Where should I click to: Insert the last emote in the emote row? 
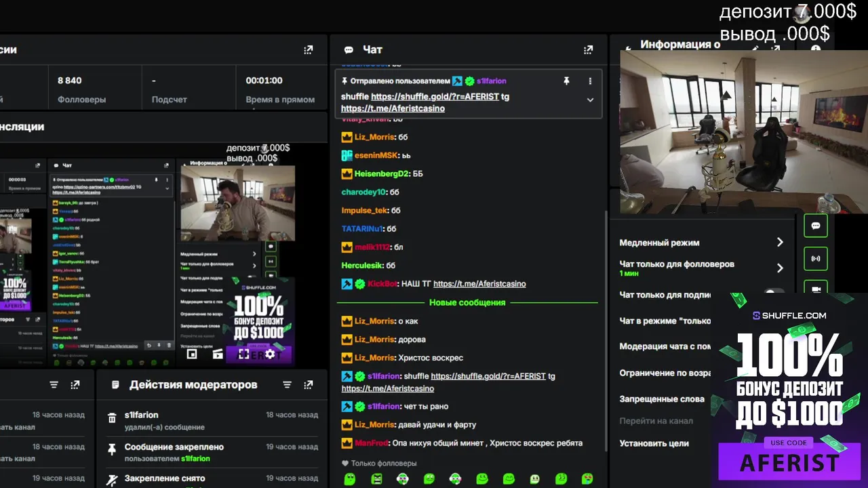pyautogui.click(x=587, y=479)
